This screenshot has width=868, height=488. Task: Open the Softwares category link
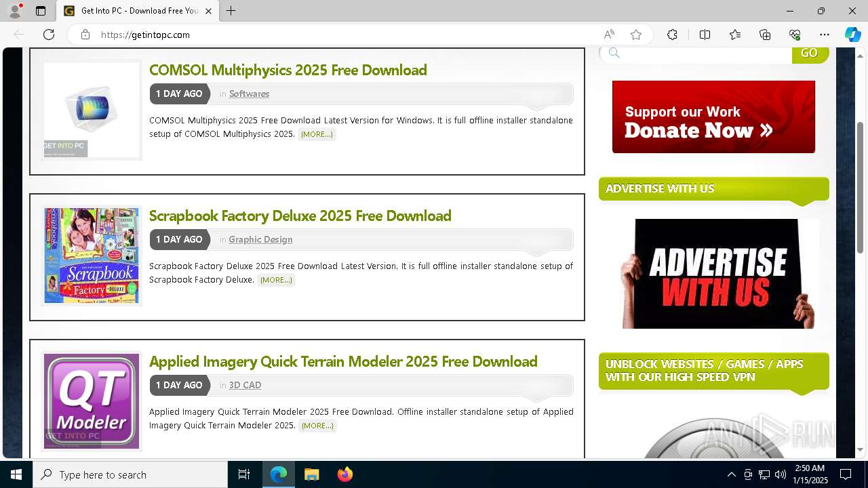pos(249,94)
